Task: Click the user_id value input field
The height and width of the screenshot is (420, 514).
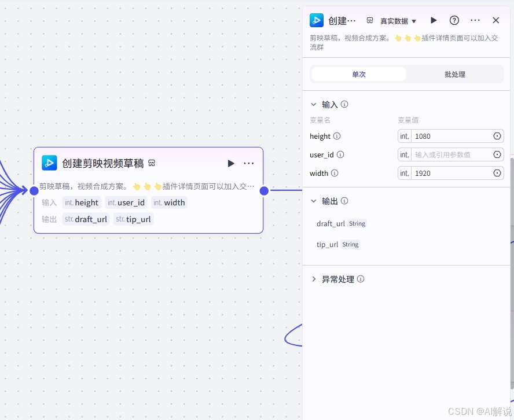Action: [451, 154]
